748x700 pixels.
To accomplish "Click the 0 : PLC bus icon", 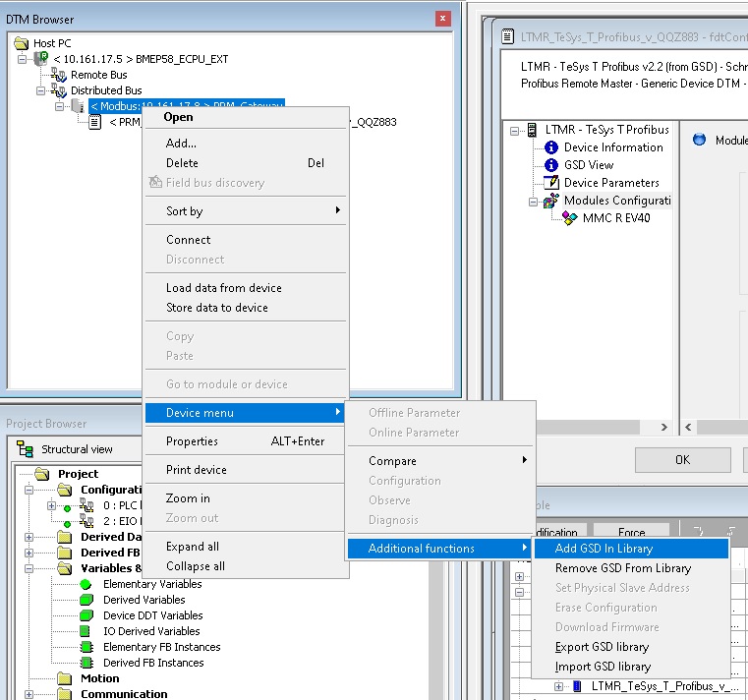I will [86, 505].
